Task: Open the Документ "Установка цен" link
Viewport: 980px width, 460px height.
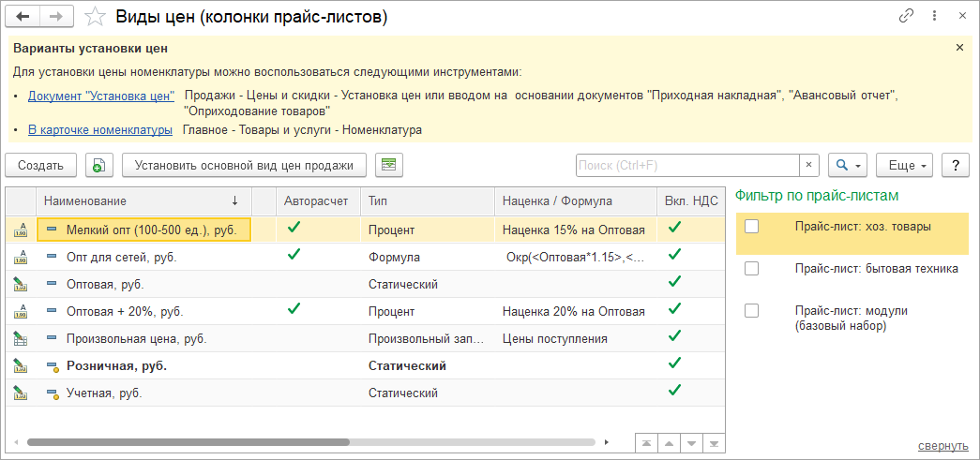Action: coord(101,96)
